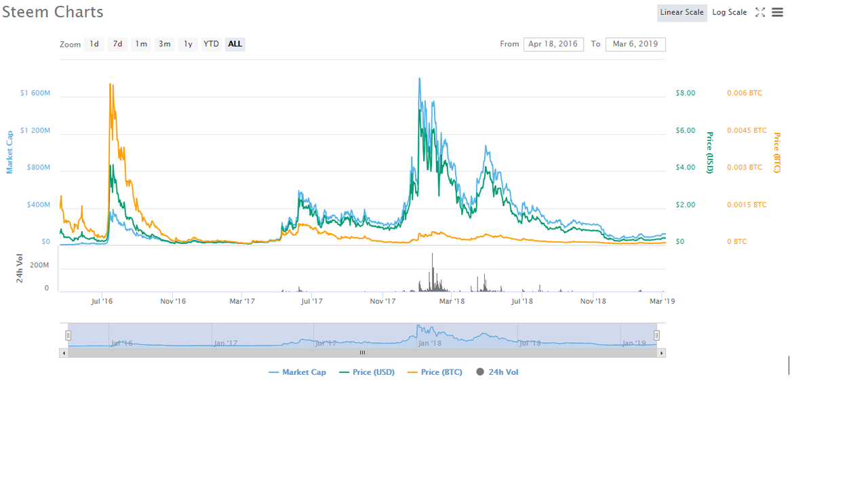Set zoom range to 1d
Screen dimensions: 868x488
[94, 44]
